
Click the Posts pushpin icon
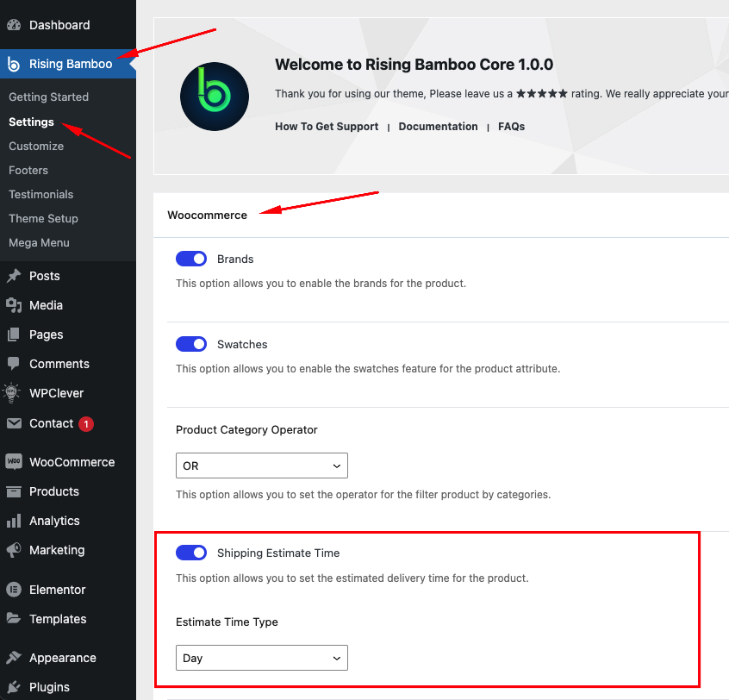[x=14, y=276]
